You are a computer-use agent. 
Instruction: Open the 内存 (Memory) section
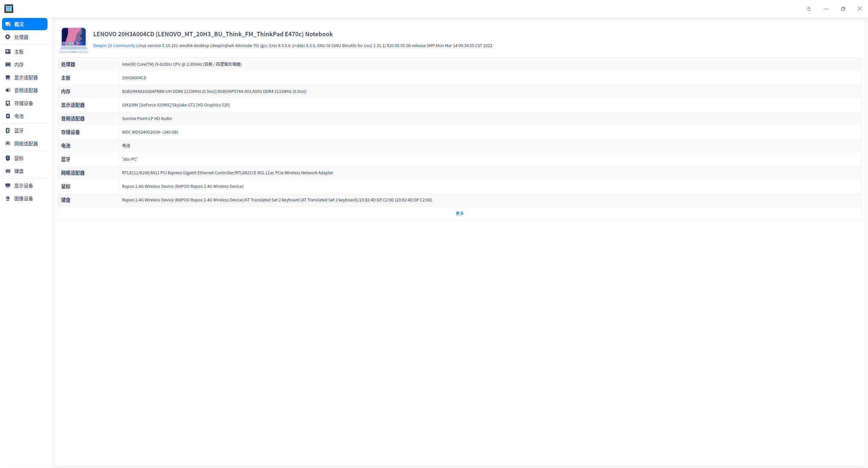24,64
